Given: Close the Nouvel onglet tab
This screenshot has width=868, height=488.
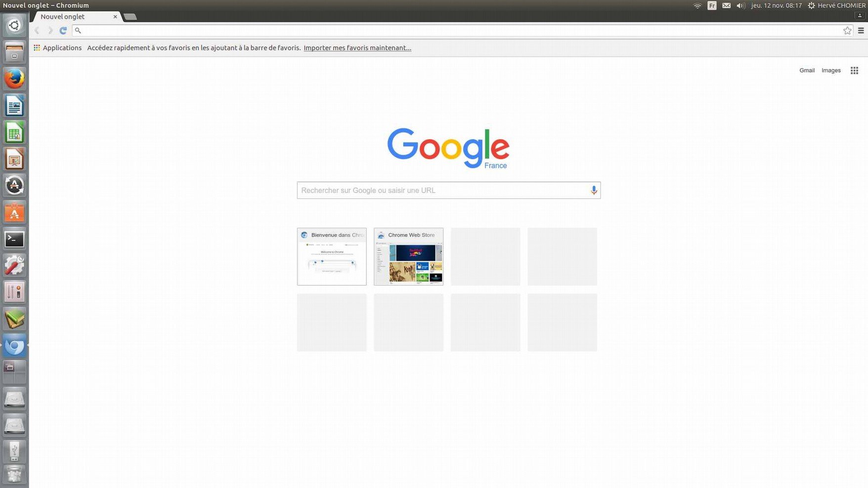Looking at the screenshot, I should point(115,17).
